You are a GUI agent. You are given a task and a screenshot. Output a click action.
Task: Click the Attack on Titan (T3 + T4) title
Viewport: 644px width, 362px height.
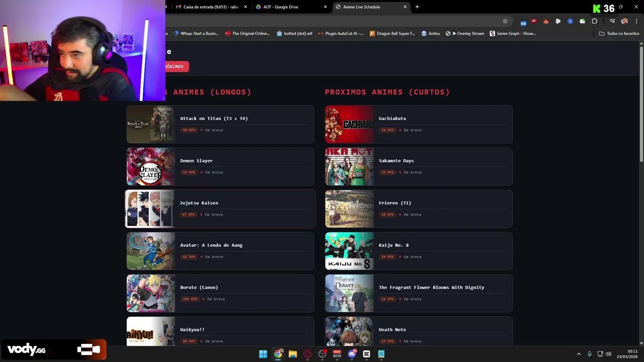click(214, 118)
